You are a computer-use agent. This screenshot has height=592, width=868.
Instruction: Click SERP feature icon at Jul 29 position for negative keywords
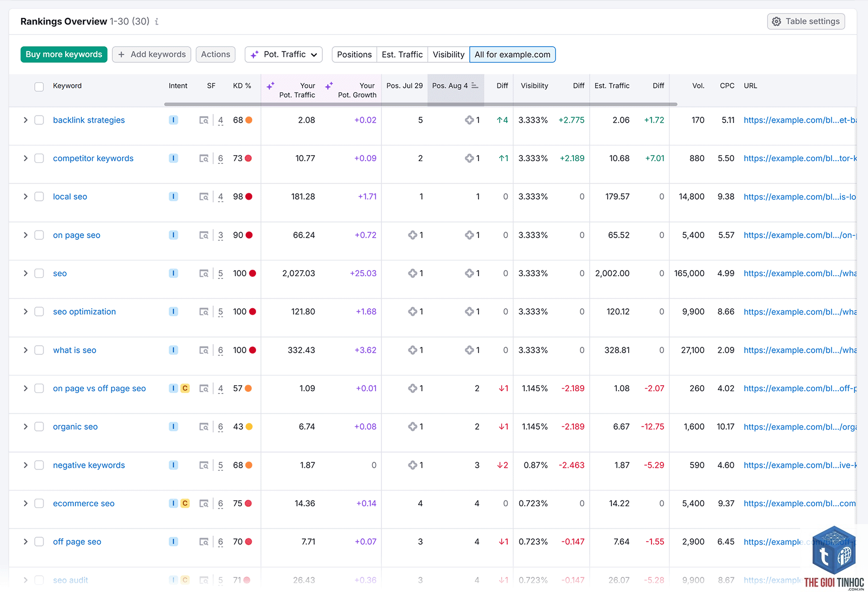point(413,465)
